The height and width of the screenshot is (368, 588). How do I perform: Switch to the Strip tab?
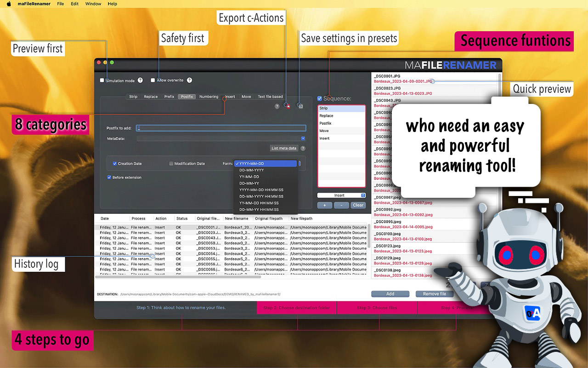[133, 97]
